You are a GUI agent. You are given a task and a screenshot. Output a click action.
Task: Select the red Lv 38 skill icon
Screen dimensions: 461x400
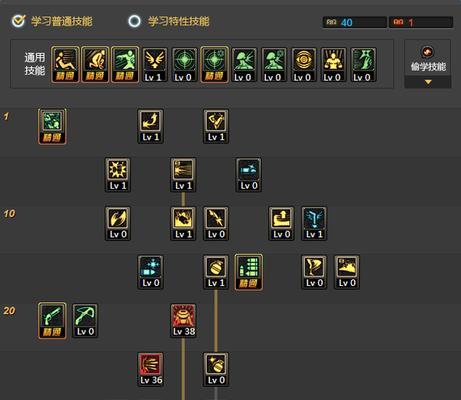(x=183, y=320)
